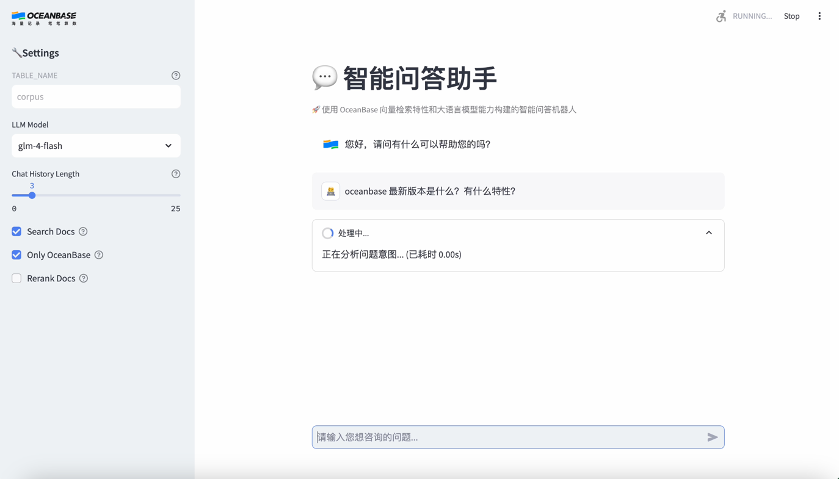840x480 pixels.
Task: Click the user avatar beside the question
Action: pyautogui.click(x=331, y=191)
